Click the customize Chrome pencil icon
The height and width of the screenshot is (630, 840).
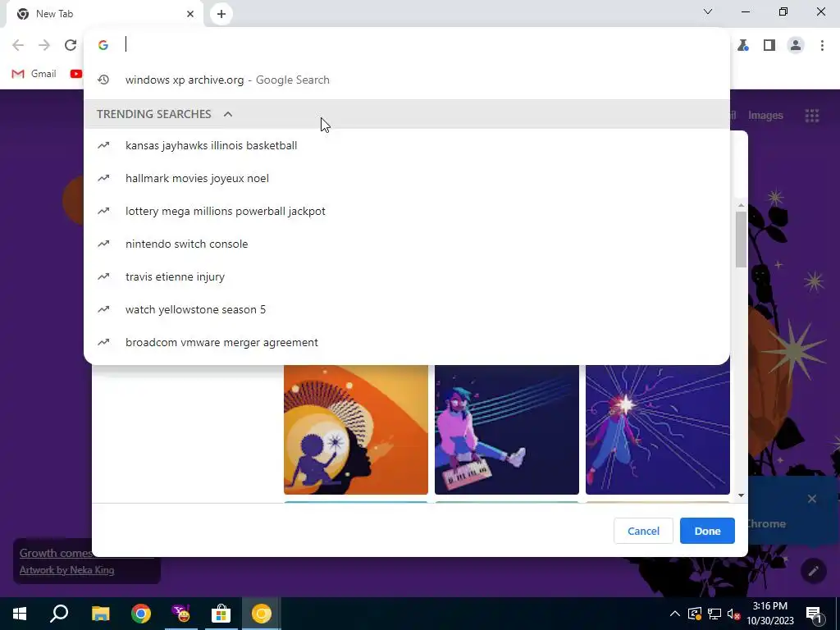point(813,571)
